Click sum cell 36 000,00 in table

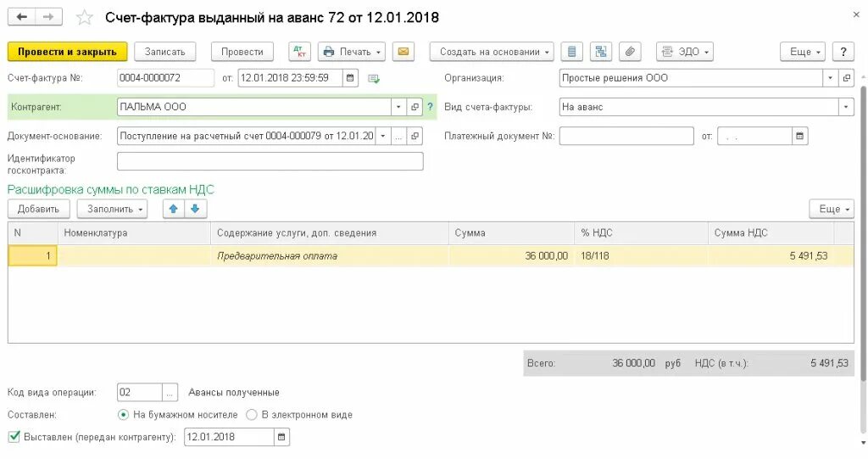pos(511,255)
